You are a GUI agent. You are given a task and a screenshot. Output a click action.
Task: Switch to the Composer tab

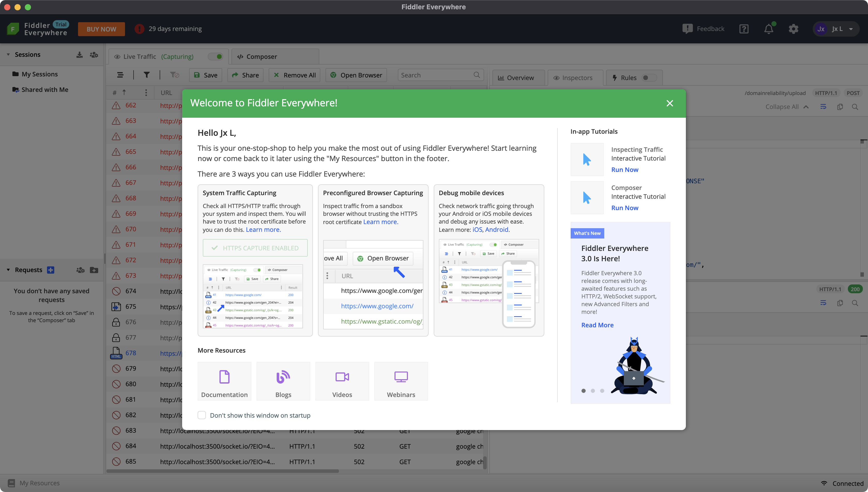click(x=261, y=57)
